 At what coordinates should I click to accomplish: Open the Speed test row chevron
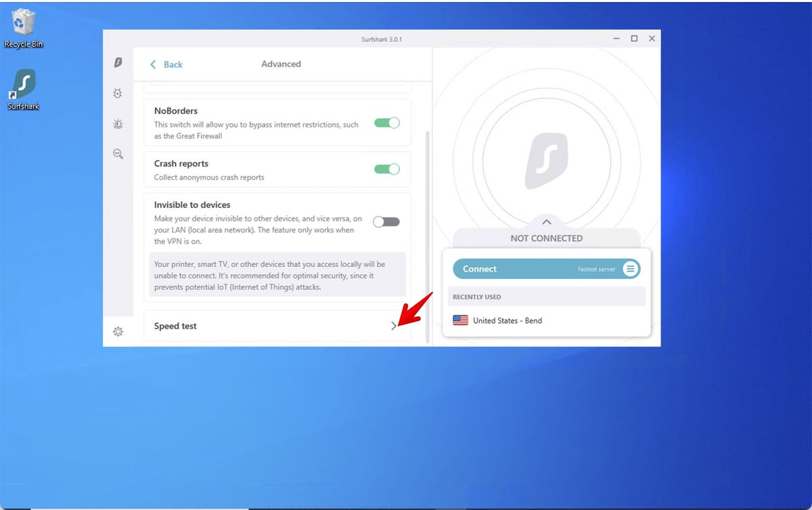point(394,326)
